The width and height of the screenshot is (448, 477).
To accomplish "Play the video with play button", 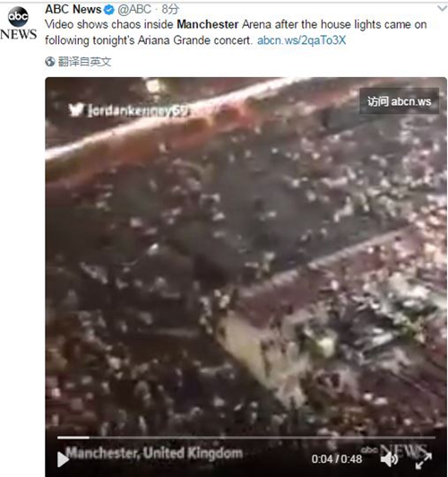I will (x=63, y=459).
